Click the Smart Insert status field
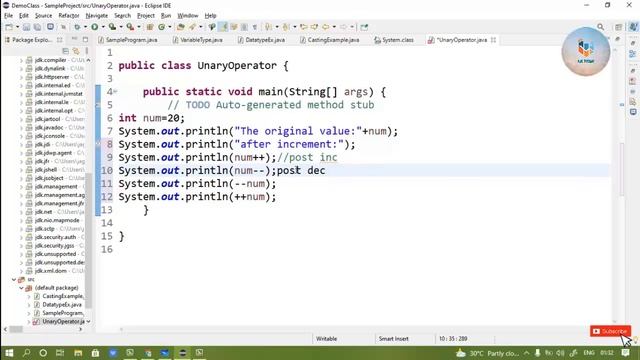This screenshot has height=360, width=640. pyautogui.click(x=393, y=339)
